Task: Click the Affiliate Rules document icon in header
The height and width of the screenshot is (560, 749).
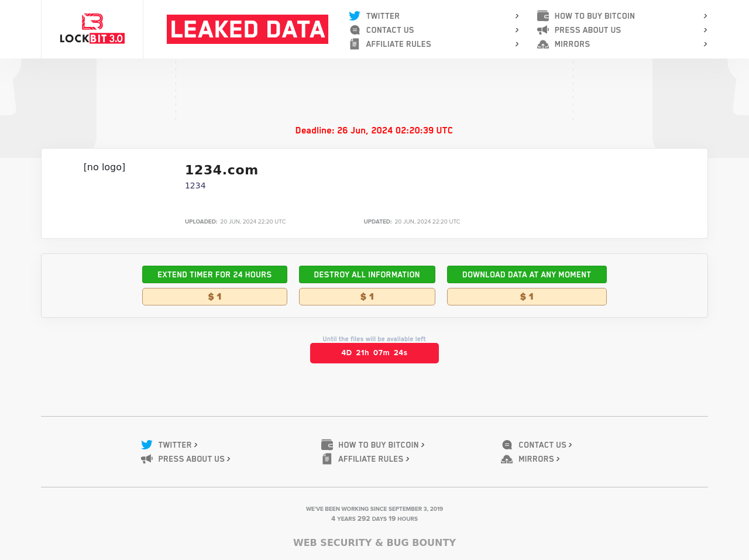Action: (355, 44)
